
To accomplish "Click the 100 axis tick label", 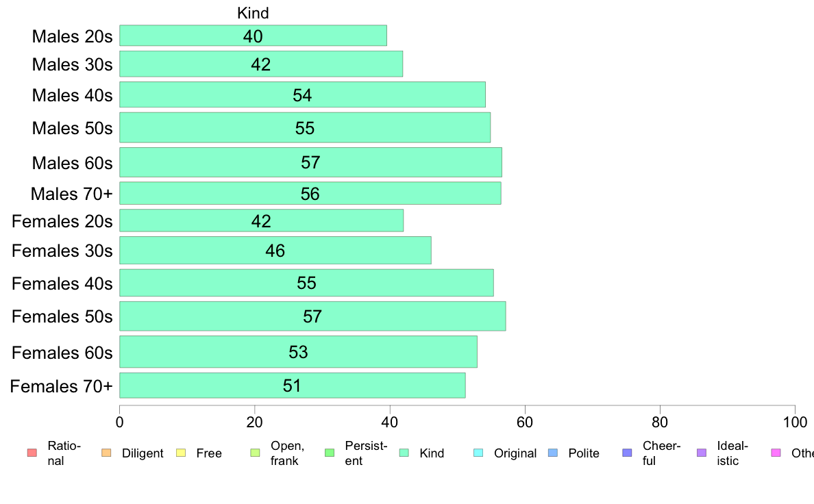I will coord(795,423).
